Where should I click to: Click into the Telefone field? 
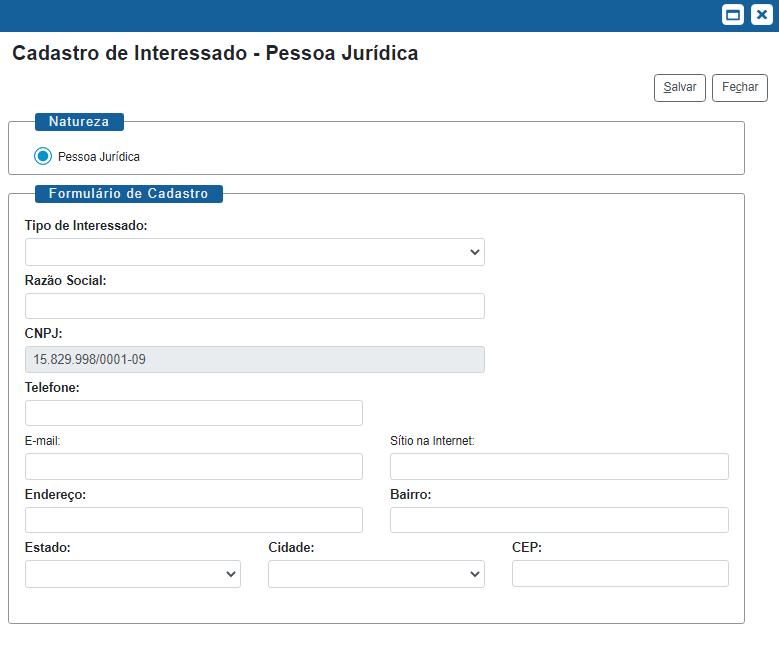tap(193, 413)
